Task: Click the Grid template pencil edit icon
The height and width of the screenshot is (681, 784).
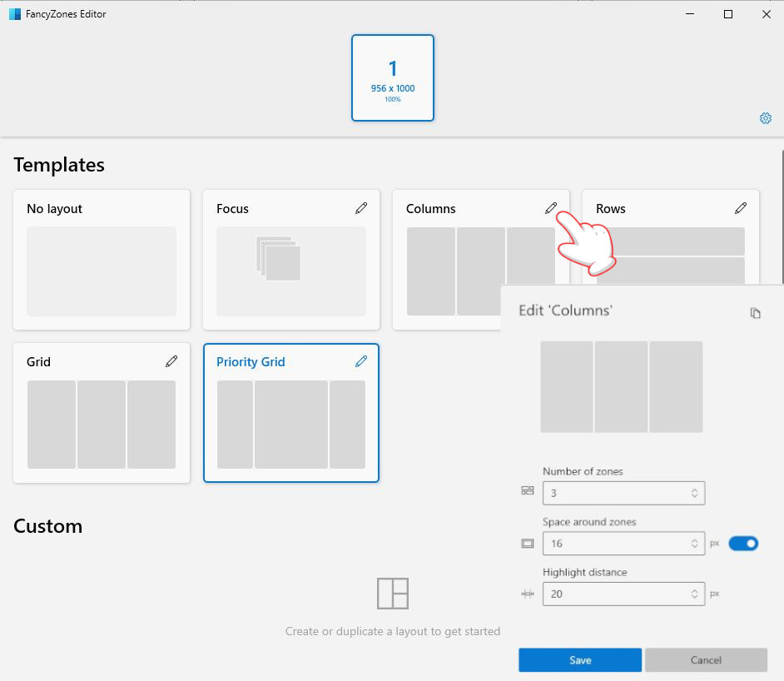Action: tap(171, 361)
